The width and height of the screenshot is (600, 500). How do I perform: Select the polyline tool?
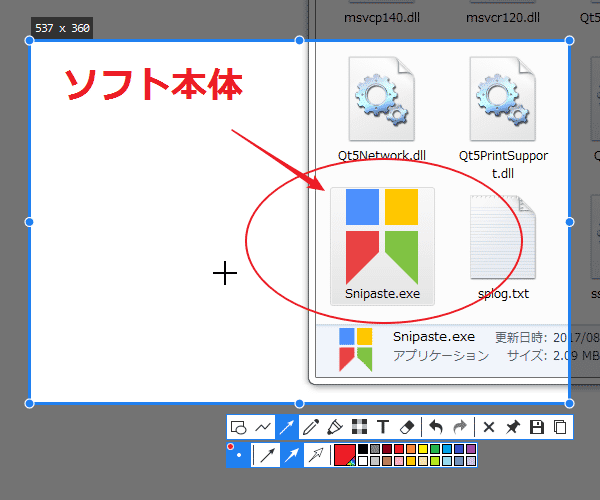pyautogui.click(x=263, y=427)
